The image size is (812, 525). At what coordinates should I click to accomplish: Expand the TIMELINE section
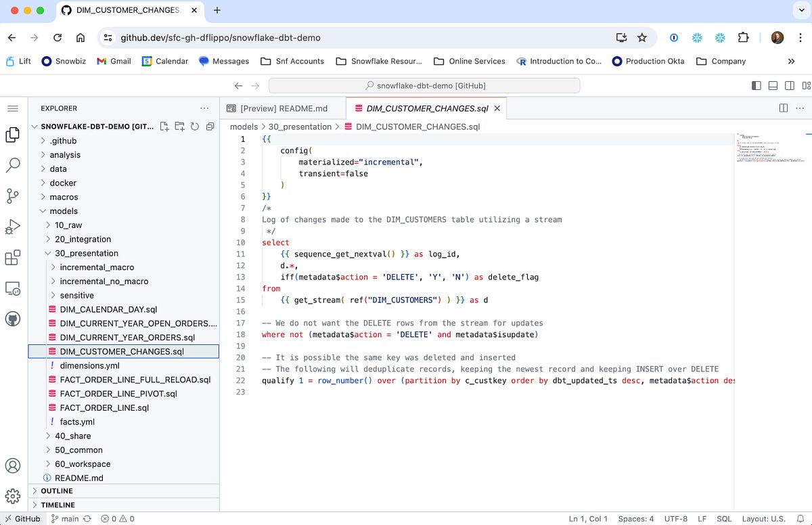click(58, 505)
